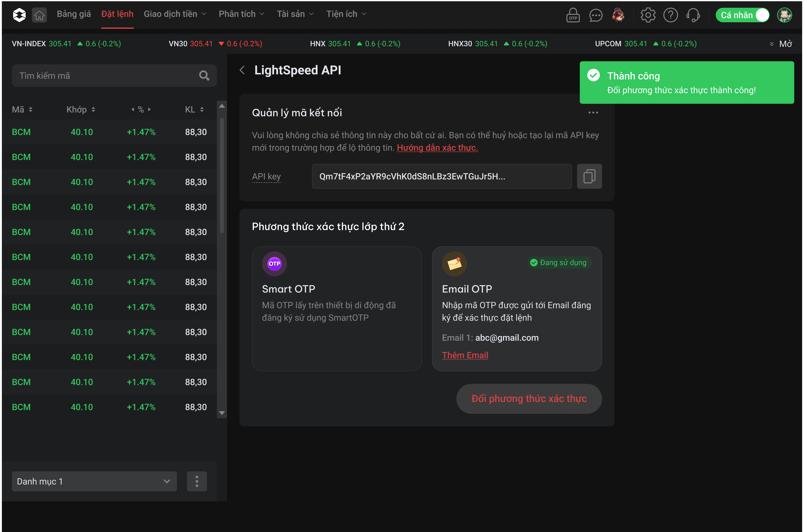Open the OTP lock icon
This screenshot has height=532, width=804.
pyautogui.click(x=573, y=15)
